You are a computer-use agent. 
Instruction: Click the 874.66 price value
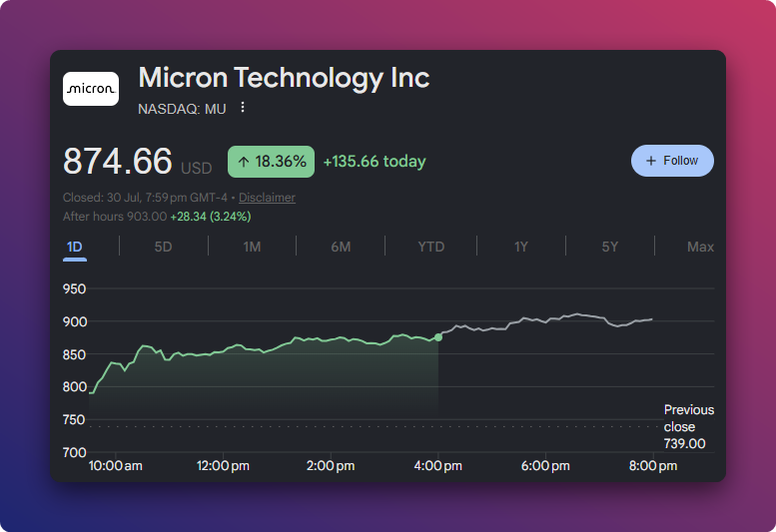pyautogui.click(x=117, y=161)
